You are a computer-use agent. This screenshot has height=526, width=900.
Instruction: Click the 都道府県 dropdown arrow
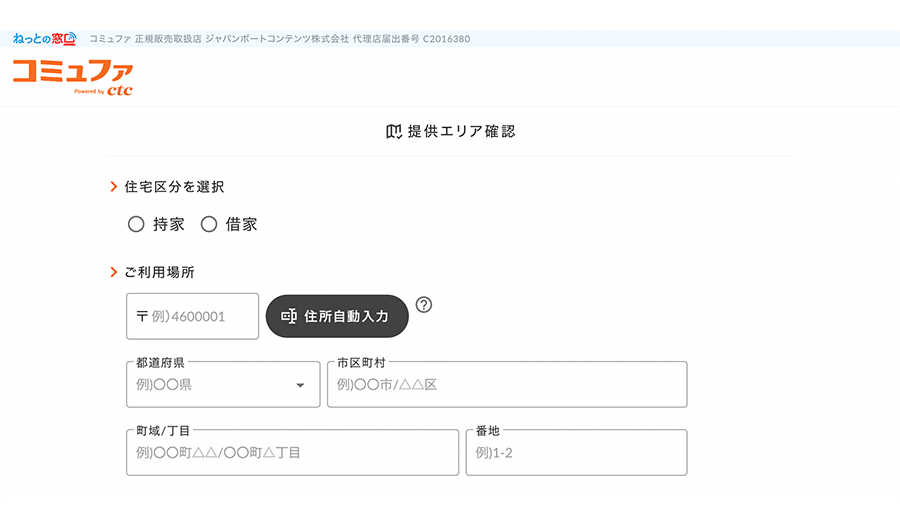pyautogui.click(x=300, y=386)
